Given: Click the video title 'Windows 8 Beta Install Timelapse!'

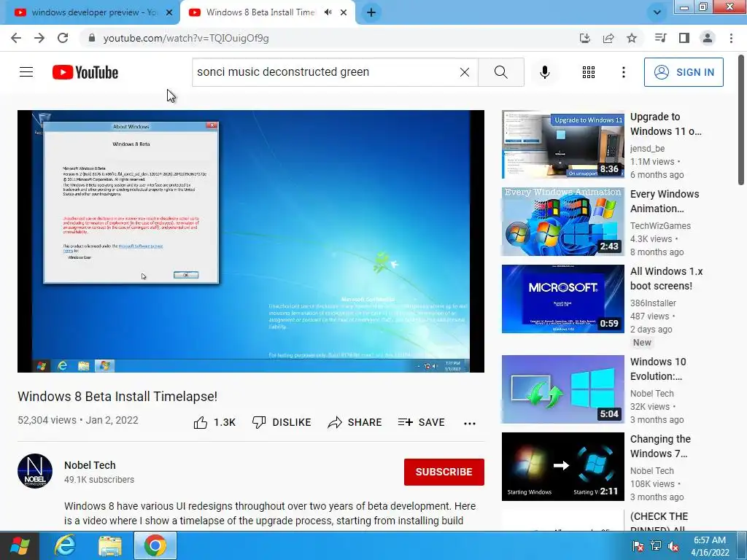Looking at the screenshot, I should tap(117, 396).
